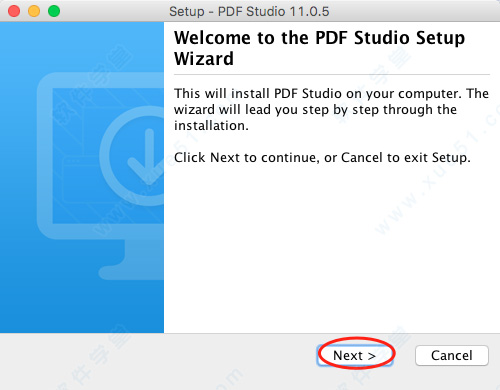Click the Setup - PDF Studio 11.0.5 title
Viewport: 500px width, 390px height.
click(x=249, y=11)
